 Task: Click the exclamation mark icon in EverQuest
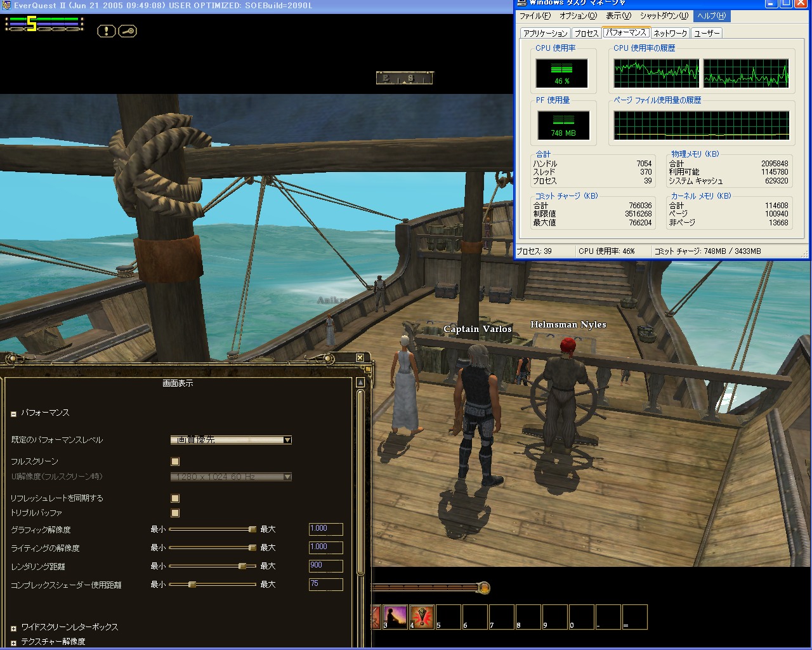(x=106, y=30)
